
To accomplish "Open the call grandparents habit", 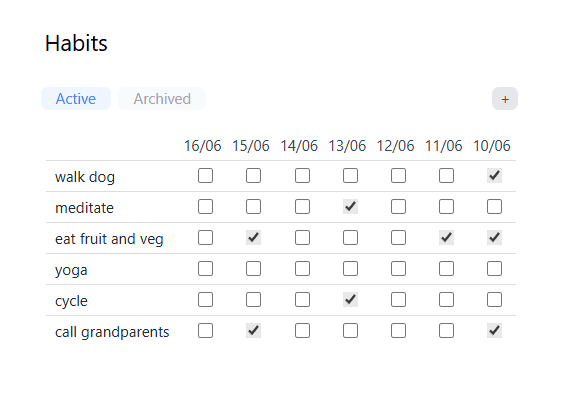I will point(112,332).
